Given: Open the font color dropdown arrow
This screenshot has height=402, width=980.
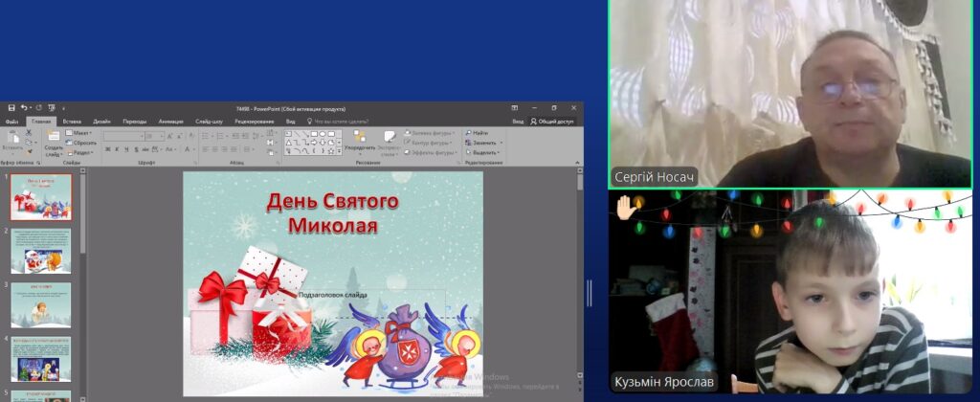Looking at the screenshot, I should click(x=193, y=149).
